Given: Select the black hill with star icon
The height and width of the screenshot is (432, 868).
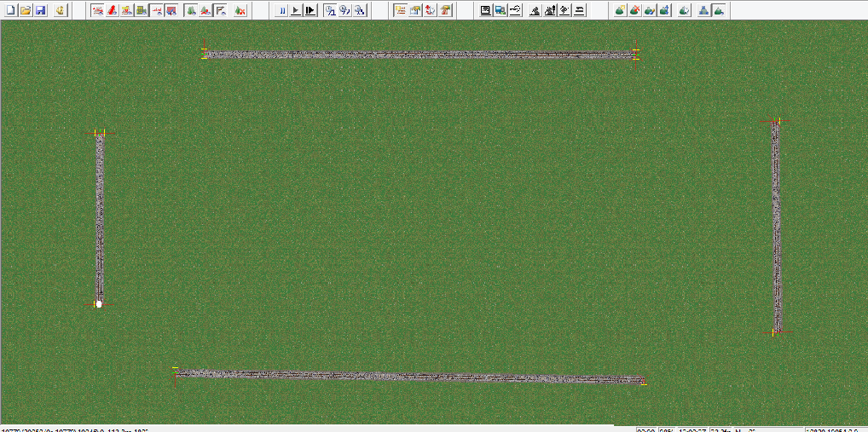Looking at the screenshot, I should tap(564, 10).
